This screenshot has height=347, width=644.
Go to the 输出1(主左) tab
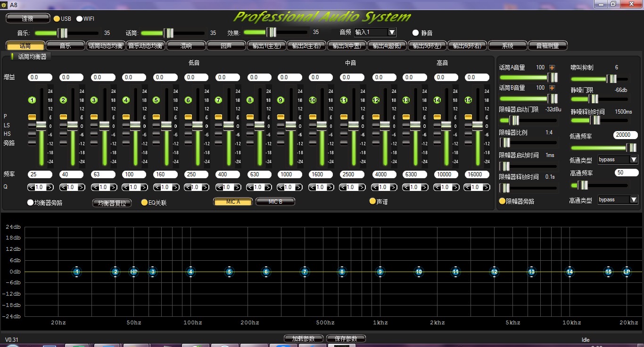(266, 46)
